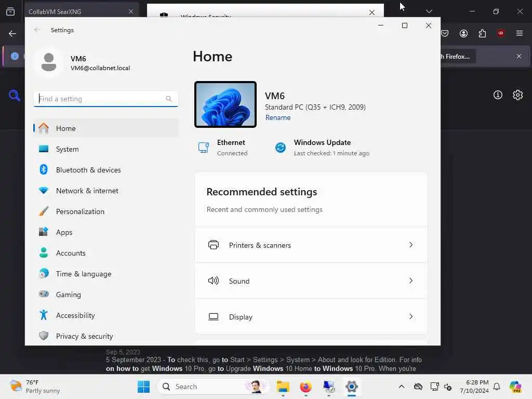Open File Explorer from taskbar
Screen dimensions: 532x399
coord(283,387)
